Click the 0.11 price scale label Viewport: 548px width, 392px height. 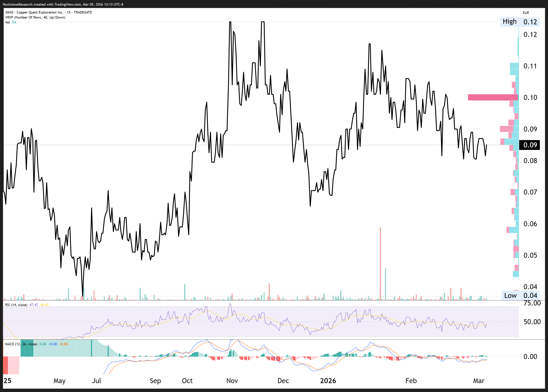coord(530,66)
